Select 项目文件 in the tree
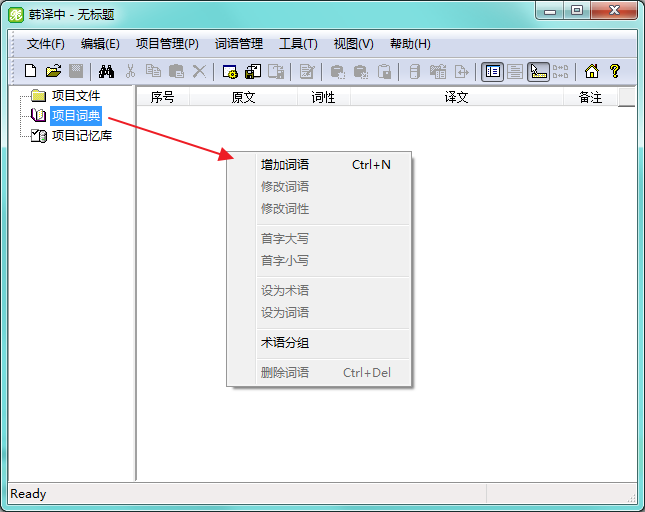Image resolution: width=645 pixels, height=512 pixels. coord(76,96)
